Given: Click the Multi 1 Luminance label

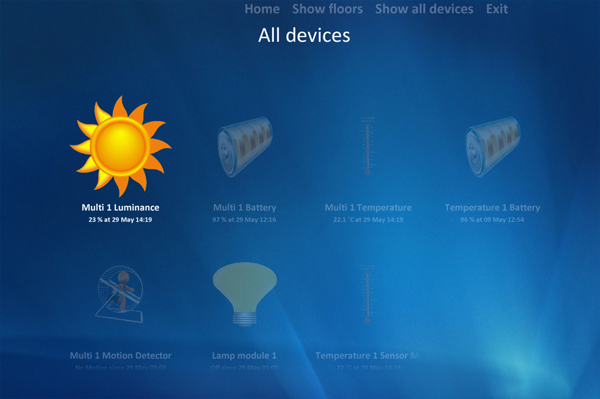Looking at the screenshot, I should pos(121,207).
